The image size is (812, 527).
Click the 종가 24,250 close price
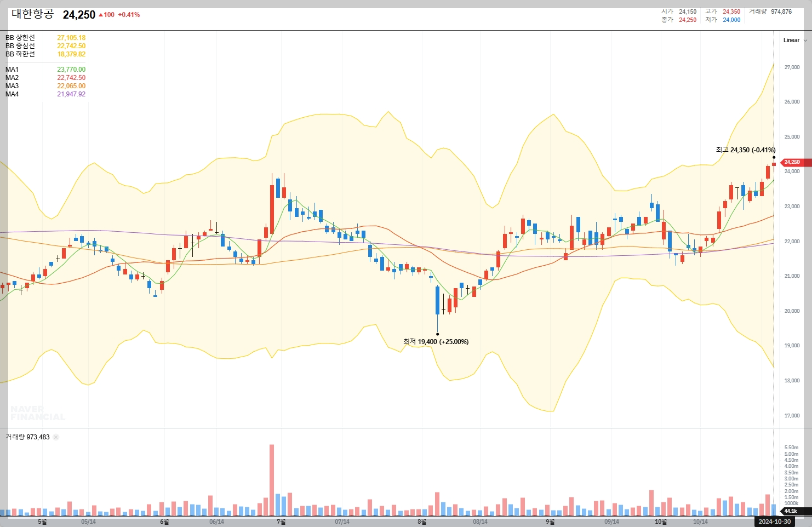[x=679, y=20]
